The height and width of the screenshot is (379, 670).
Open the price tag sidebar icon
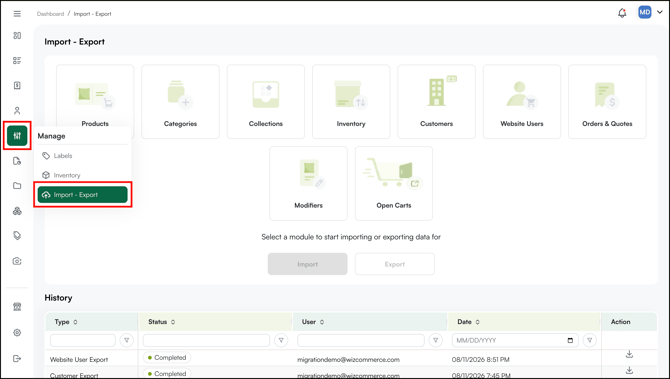click(x=17, y=235)
